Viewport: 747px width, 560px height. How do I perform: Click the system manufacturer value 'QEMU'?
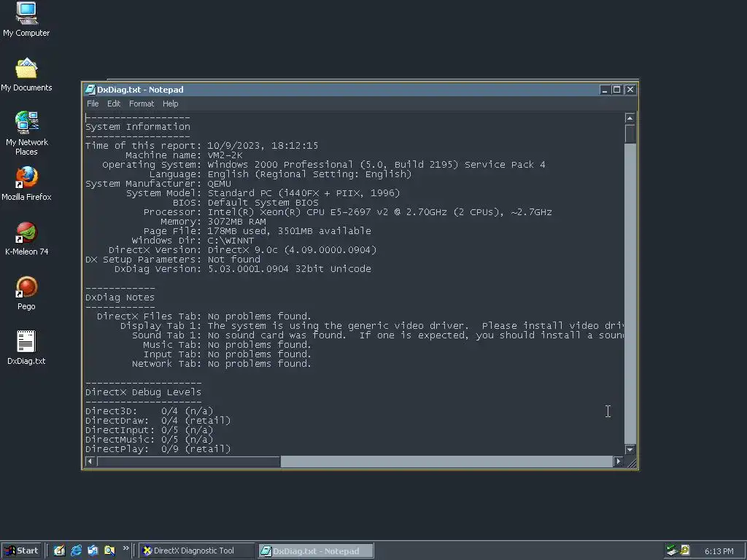click(219, 184)
